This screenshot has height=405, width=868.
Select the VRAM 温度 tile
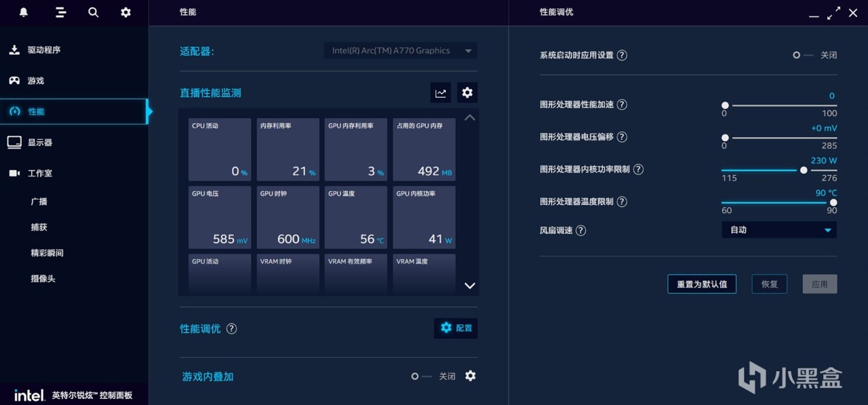[425, 273]
